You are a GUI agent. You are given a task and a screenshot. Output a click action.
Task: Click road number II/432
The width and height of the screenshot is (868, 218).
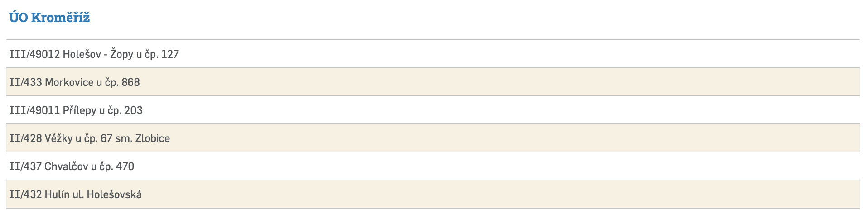point(25,194)
